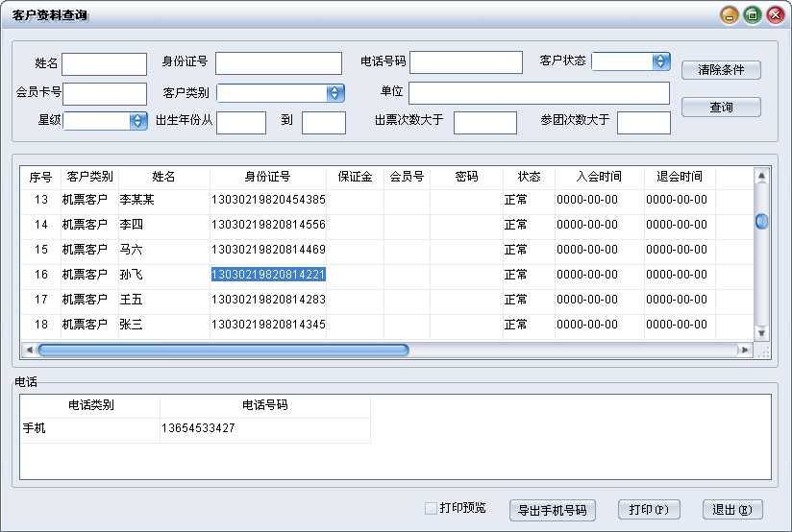
Task: Click the 打印(P) button
Action: [x=649, y=510]
